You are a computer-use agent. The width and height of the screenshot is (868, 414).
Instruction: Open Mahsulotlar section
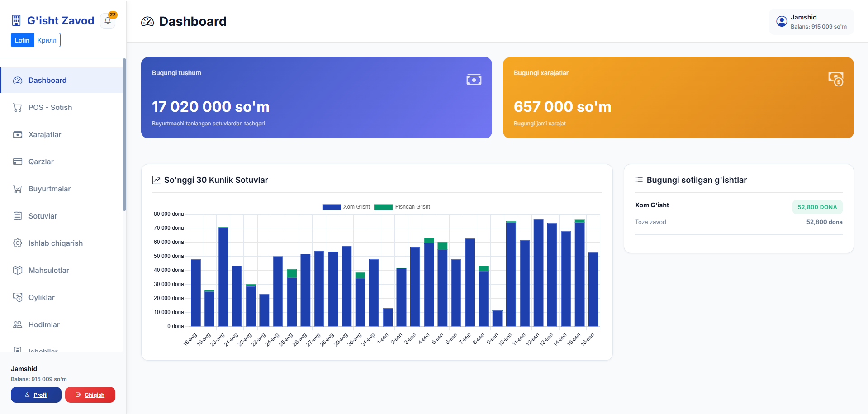(62, 270)
